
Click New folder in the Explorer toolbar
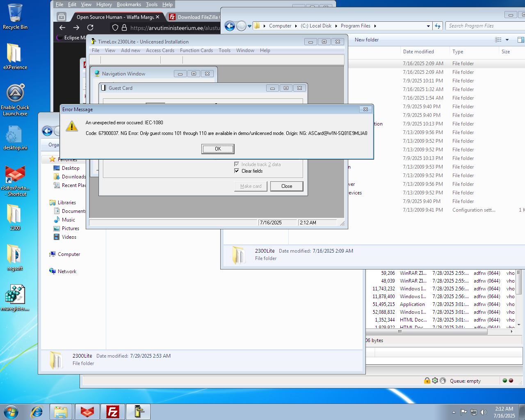coord(367,40)
